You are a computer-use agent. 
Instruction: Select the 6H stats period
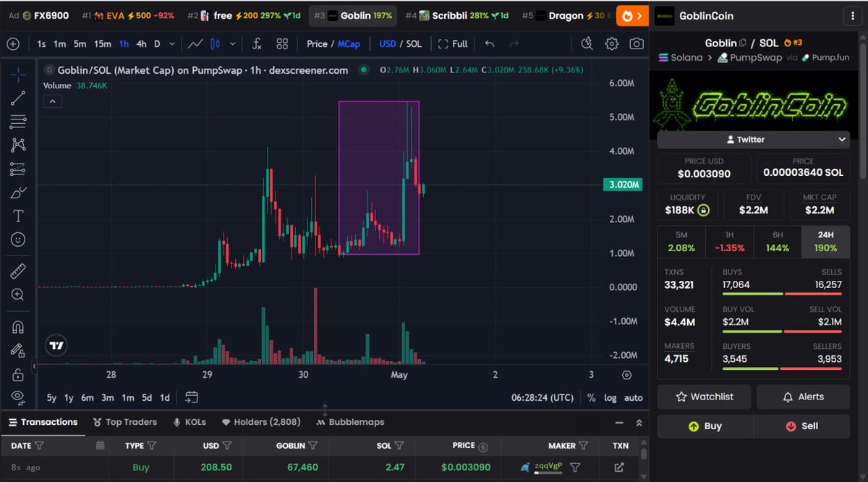(777, 241)
